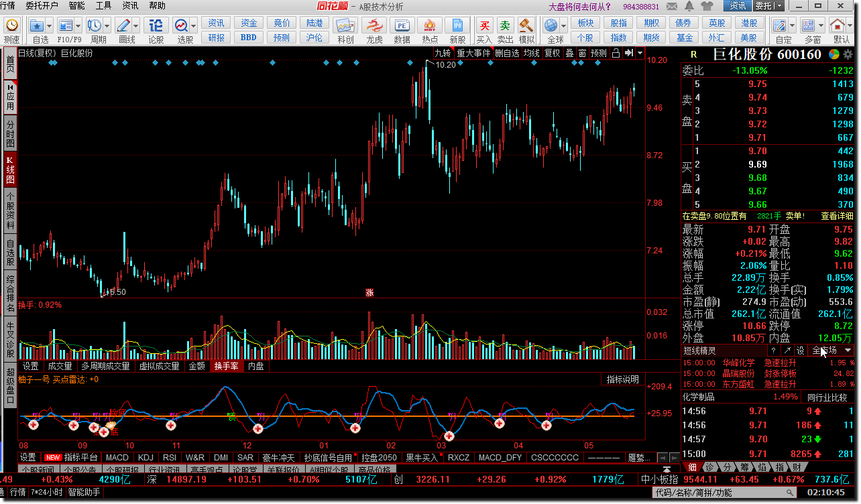This screenshot has height=504, width=861.
Task: Expand the 自选 dropdown arrow
Action: (x=50, y=25)
